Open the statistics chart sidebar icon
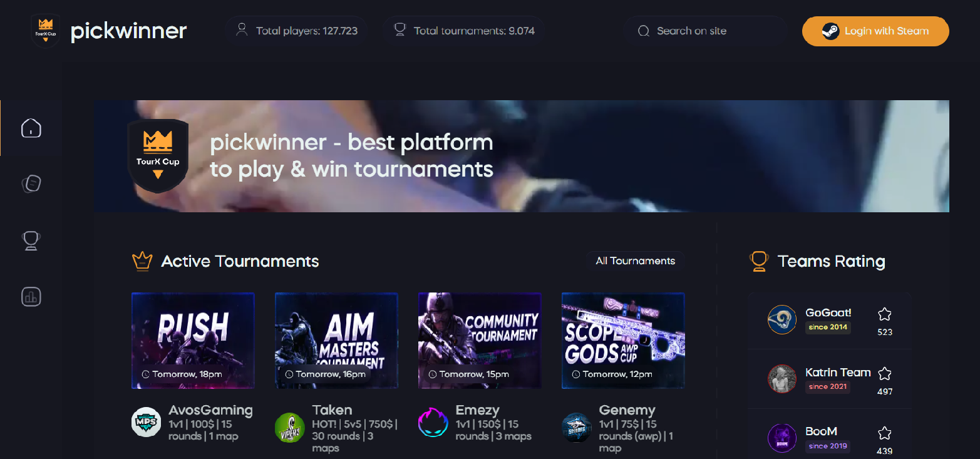The image size is (980, 459). coord(31,296)
